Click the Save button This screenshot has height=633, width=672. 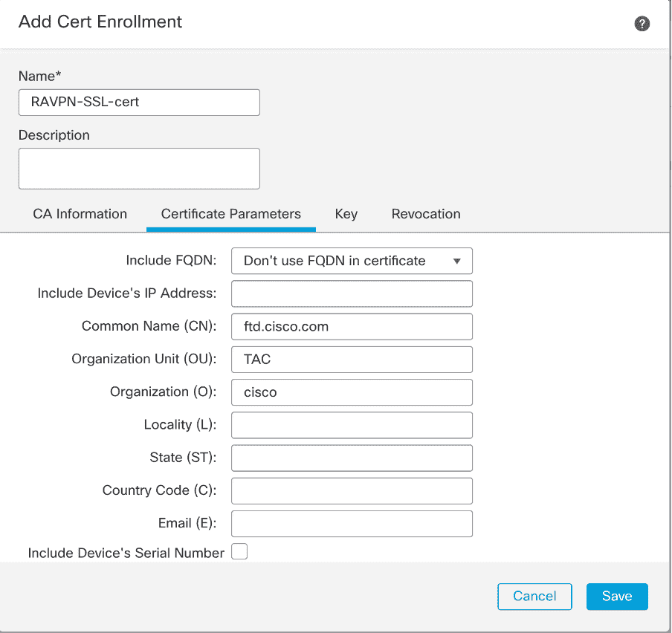tap(617, 596)
